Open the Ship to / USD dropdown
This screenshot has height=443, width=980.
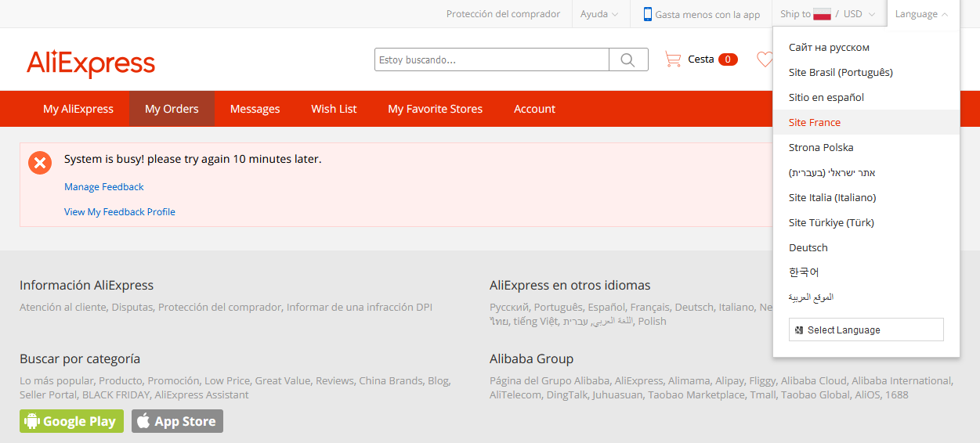829,14
